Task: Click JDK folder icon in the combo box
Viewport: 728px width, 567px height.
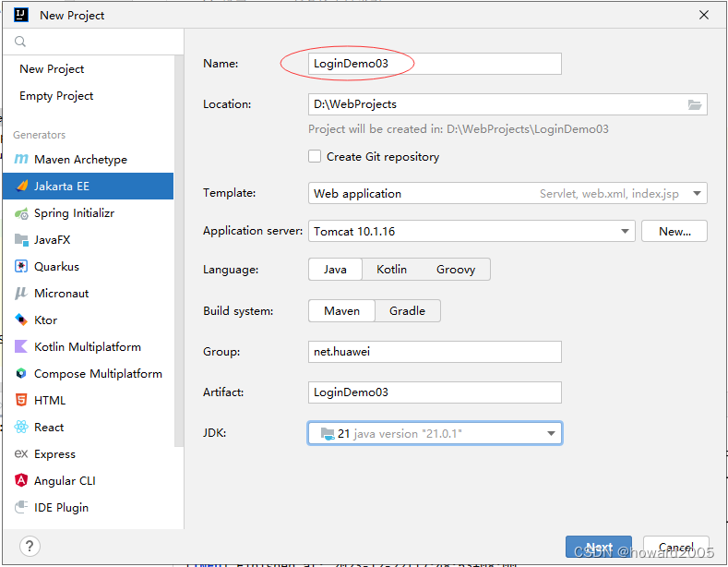Action: [328, 434]
